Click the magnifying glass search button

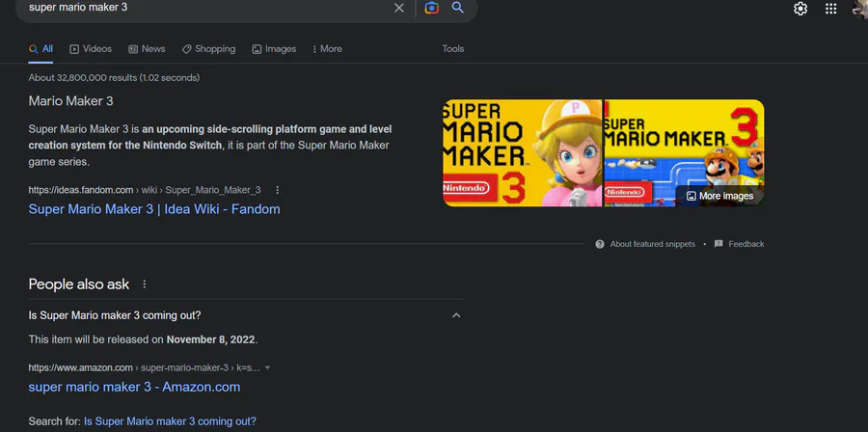tap(458, 7)
